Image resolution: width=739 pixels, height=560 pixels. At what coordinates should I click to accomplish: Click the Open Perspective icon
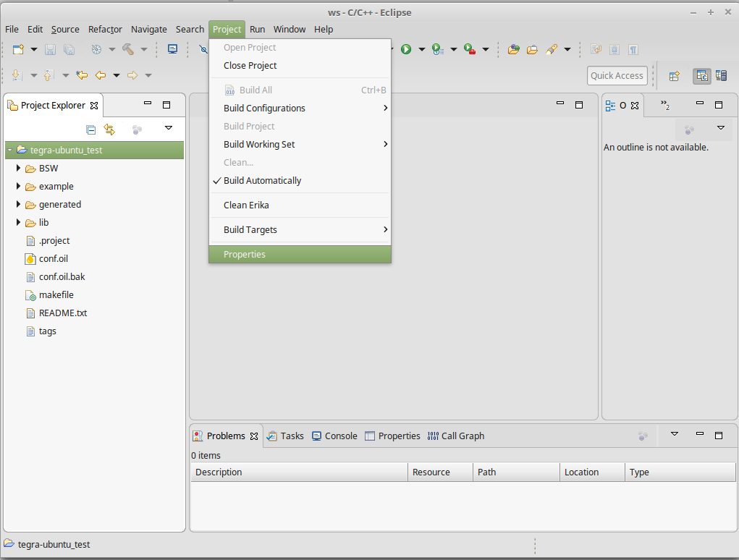click(675, 76)
